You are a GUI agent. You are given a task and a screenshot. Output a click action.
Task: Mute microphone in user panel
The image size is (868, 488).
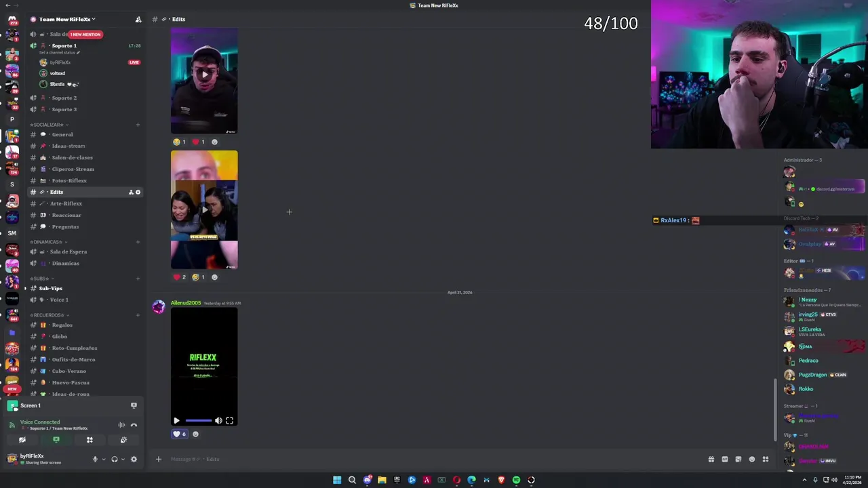pos(95,459)
